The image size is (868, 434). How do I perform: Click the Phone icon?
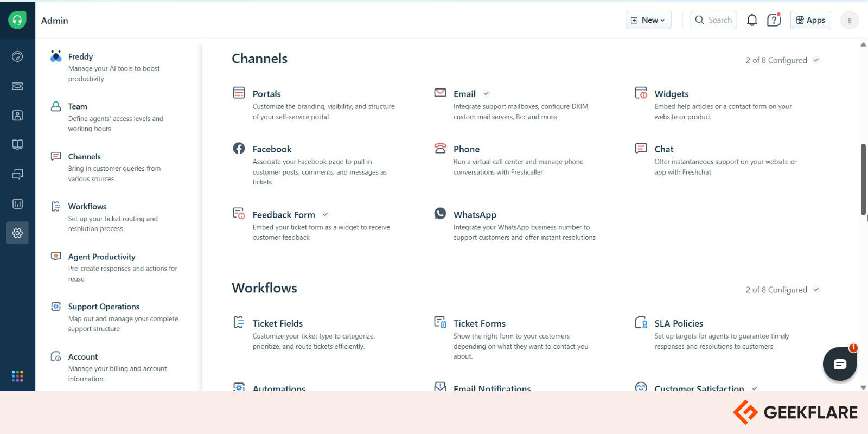(x=440, y=148)
